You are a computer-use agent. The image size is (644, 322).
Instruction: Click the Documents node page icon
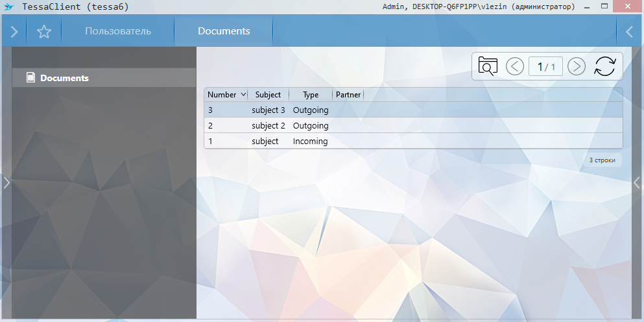click(x=30, y=78)
